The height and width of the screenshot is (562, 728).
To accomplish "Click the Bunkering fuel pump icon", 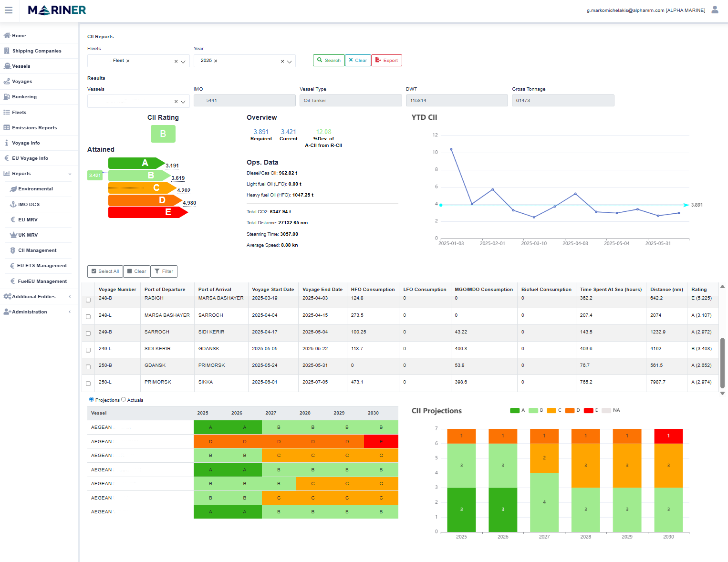I will pyautogui.click(x=7, y=97).
